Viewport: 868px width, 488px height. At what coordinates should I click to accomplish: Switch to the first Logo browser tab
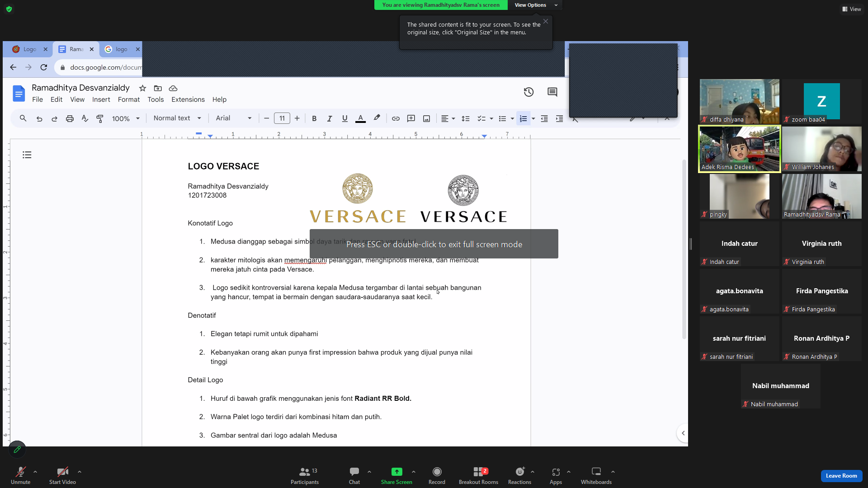(29, 49)
